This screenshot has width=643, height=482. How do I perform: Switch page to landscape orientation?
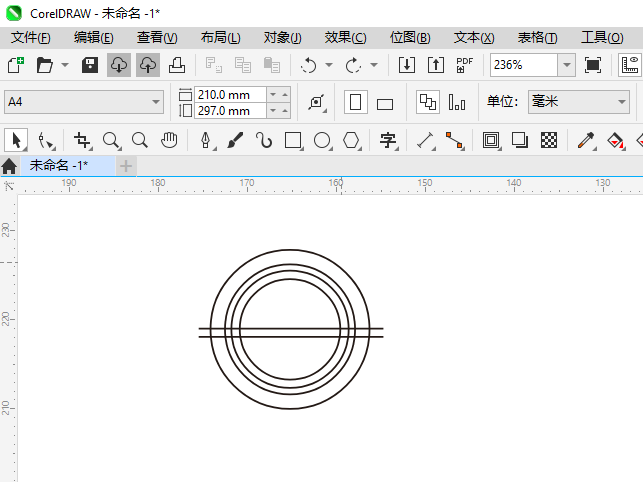coord(385,103)
